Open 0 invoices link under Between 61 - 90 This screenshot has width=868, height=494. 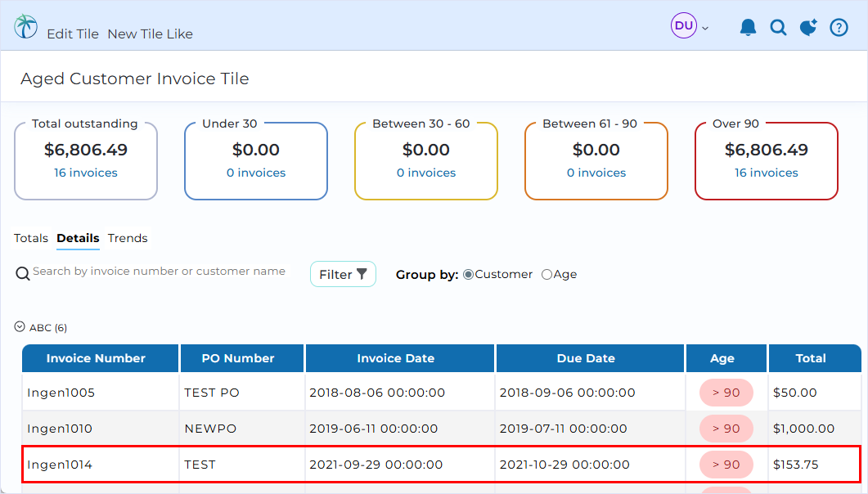tap(596, 173)
